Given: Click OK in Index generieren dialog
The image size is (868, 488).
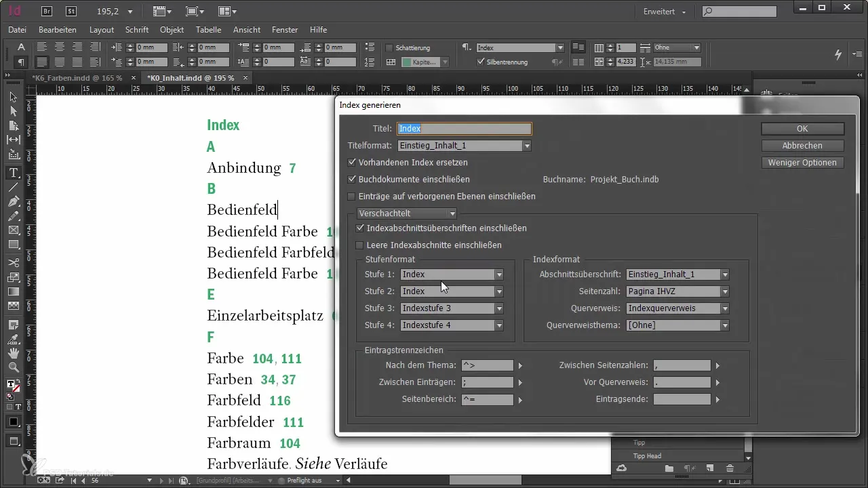Looking at the screenshot, I should point(802,129).
